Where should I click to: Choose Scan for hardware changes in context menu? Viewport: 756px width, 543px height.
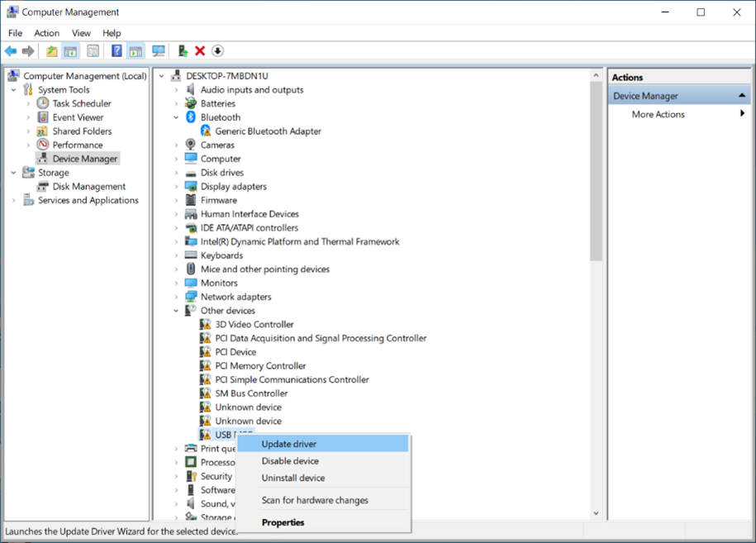[323, 500]
